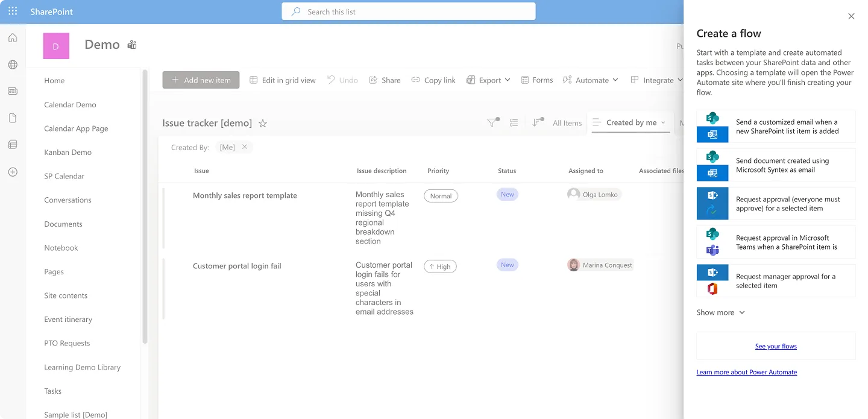Screen dimensions: 868x419
Task: Open the globe sites icon in left rail
Action: coord(13,65)
